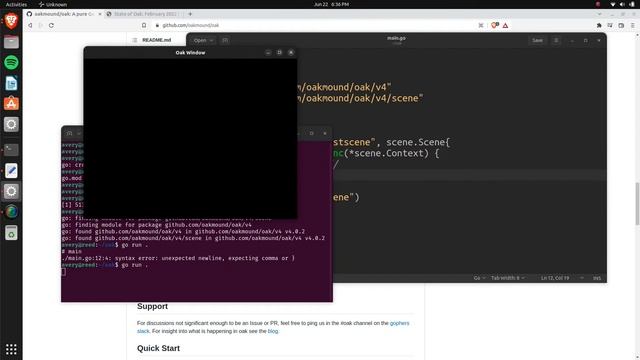Image resolution: width=640 pixels, height=360 pixels.
Task: Click the (*scene.Context) code text
Action: coord(386,153)
